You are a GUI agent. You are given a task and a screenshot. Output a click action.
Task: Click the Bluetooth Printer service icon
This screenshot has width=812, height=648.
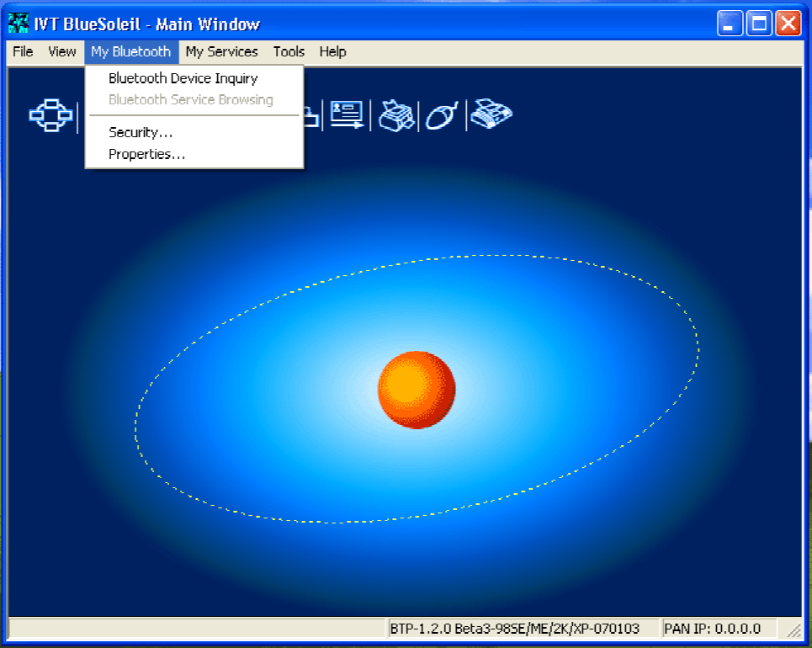coord(396,115)
